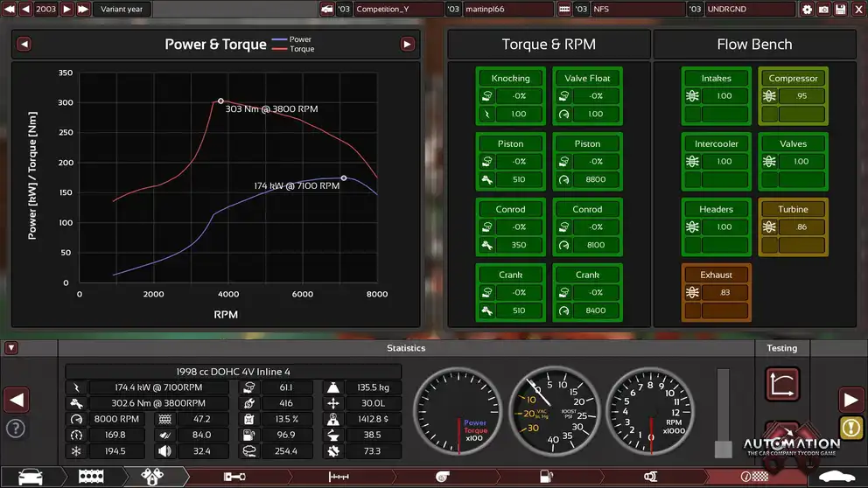The image size is (868, 488).
Task: Collapse the Statistics panel triangle
Action: click(x=11, y=348)
